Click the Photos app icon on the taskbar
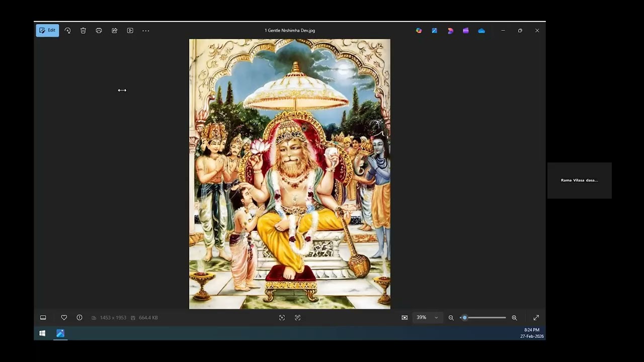Screen dimensions: 644x362 [60, 333]
